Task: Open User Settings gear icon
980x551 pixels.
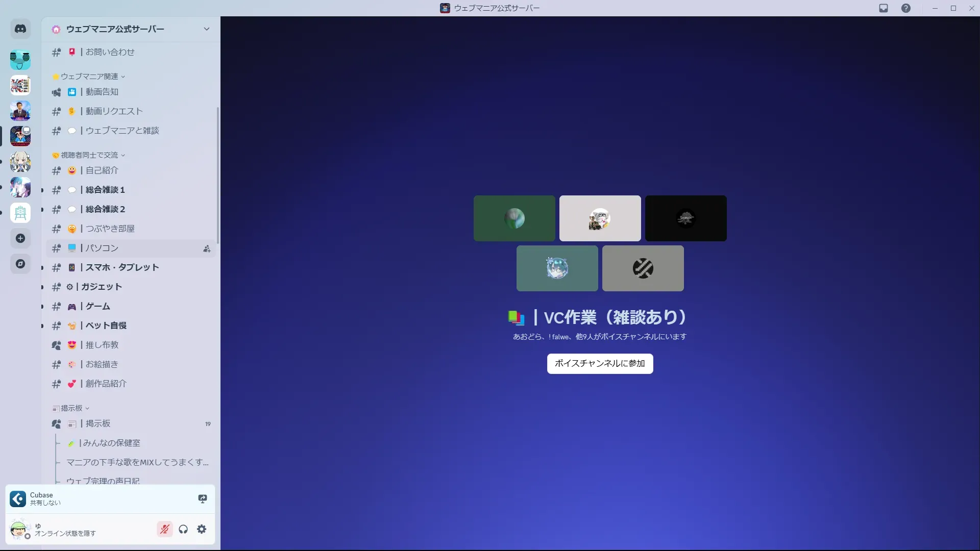Action: 202,529
